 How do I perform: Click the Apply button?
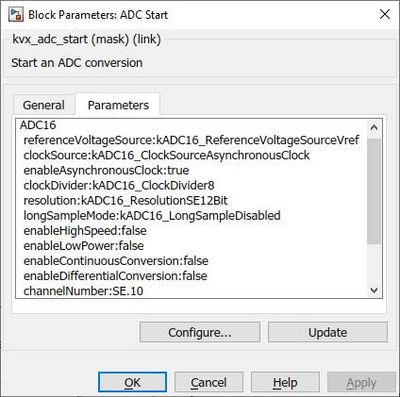coord(361,382)
